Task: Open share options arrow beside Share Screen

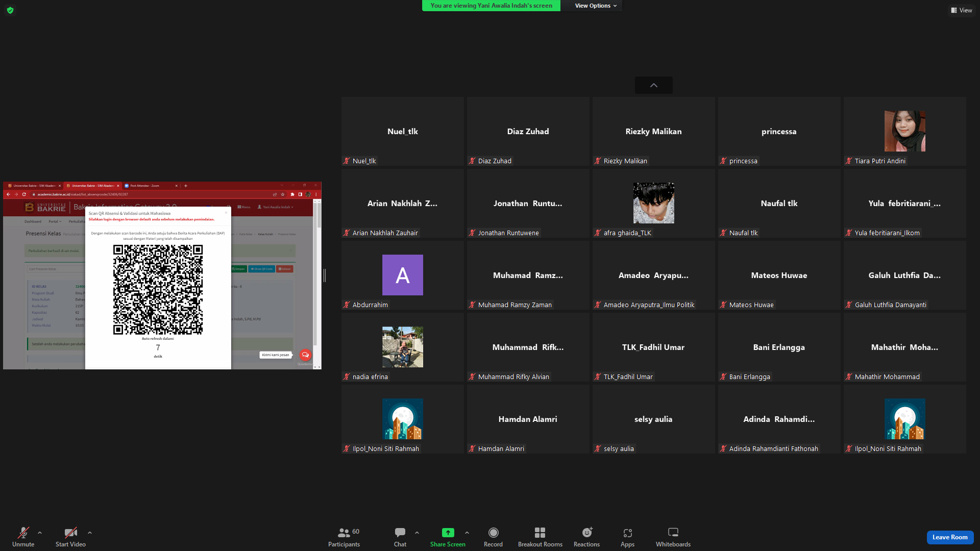Action: pos(467,533)
